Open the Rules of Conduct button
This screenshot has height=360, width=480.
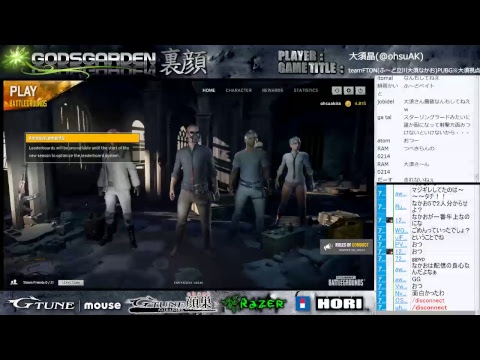[x=347, y=247]
